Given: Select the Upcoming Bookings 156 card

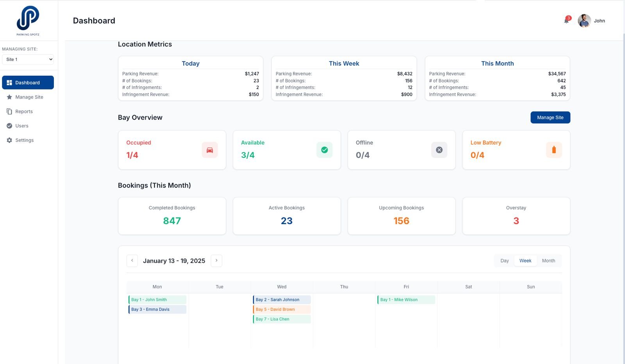Looking at the screenshot, I should pos(402,216).
